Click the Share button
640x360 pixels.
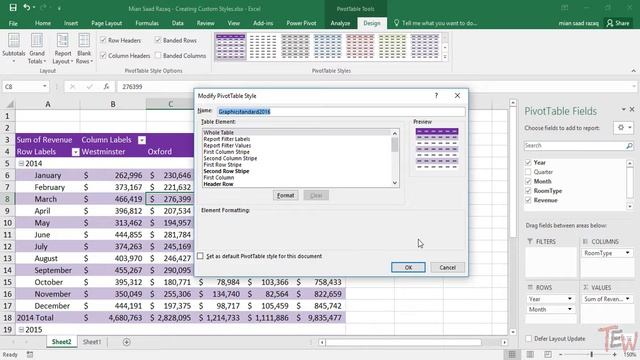(x=618, y=23)
